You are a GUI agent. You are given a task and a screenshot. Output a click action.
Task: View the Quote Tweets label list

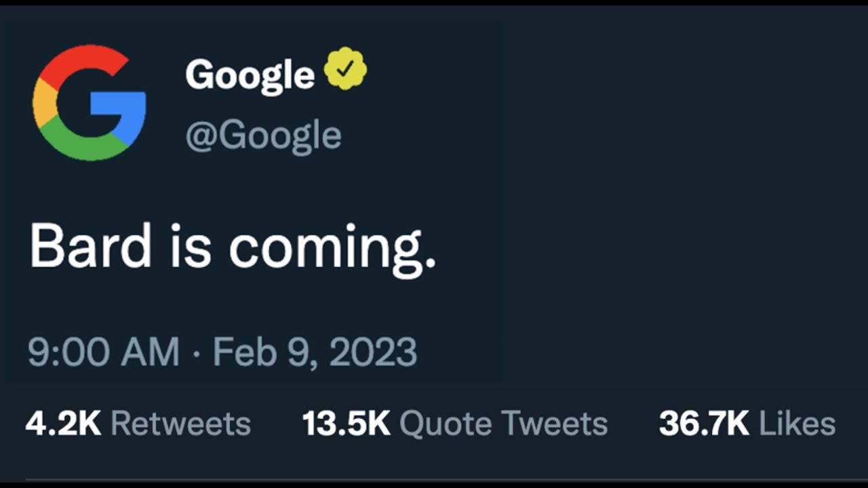pos(503,424)
